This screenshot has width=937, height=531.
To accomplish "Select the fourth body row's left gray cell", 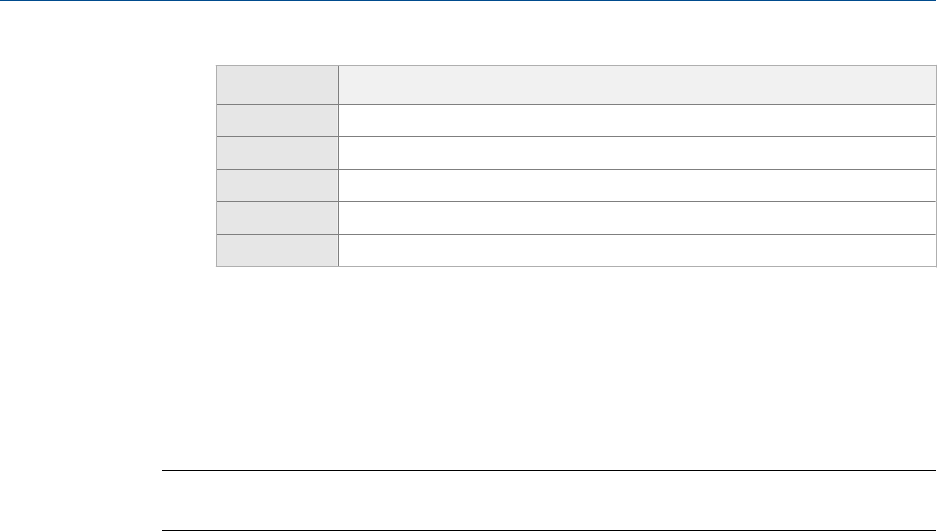I will [x=278, y=218].
